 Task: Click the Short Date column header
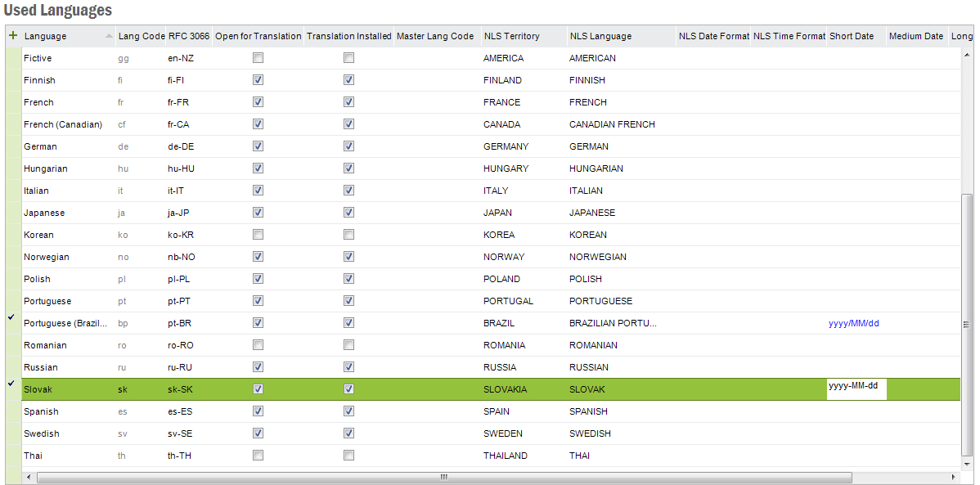point(851,37)
